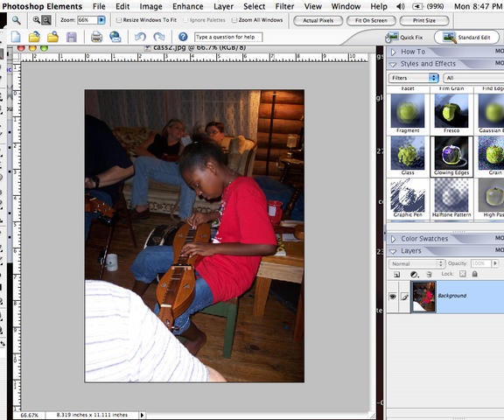This screenshot has height=420, width=504.
Task: Open Help with question mark icon
Action: 183,37
